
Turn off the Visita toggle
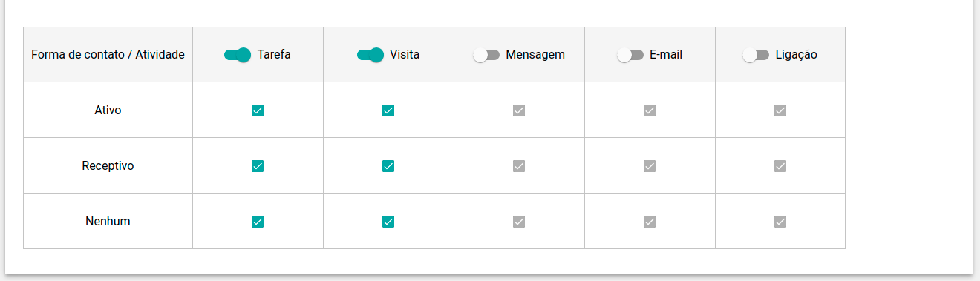[x=370, y=55]
